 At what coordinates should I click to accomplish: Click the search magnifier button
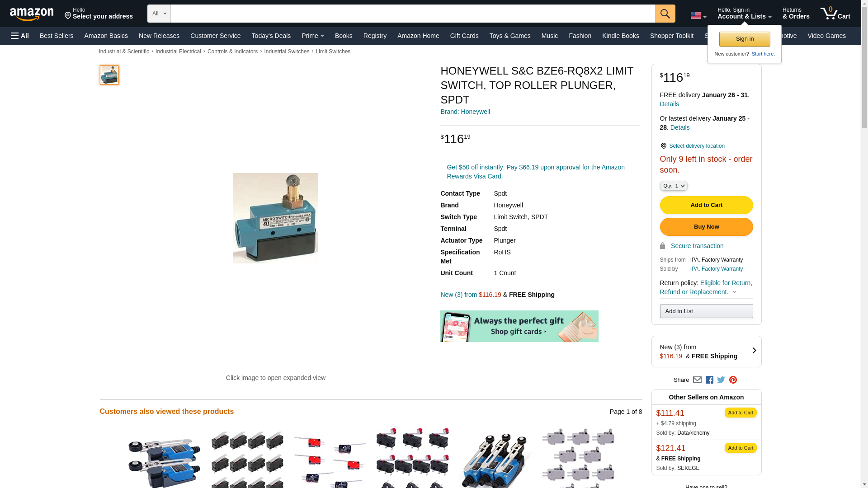(665, 14)
